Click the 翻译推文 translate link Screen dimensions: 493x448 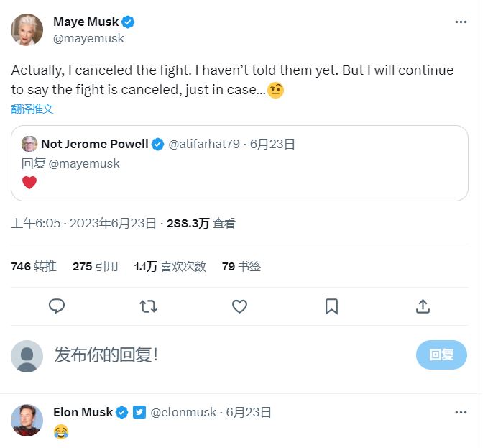[32, 109]
